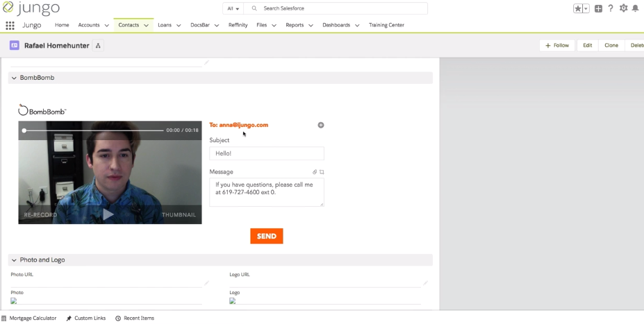Viewport: 644px width, 324px height.
Task: Edit the Subject field
Action: (x=267, y=153)
